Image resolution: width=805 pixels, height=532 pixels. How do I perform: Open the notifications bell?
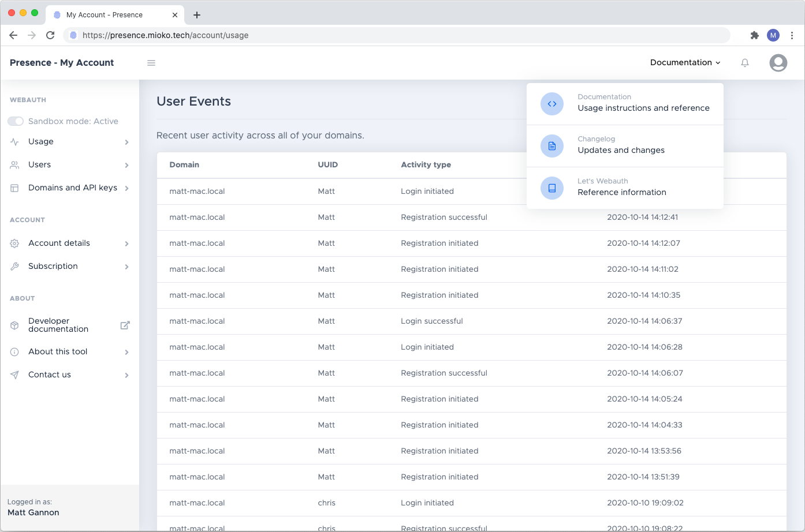click(745, 63)
